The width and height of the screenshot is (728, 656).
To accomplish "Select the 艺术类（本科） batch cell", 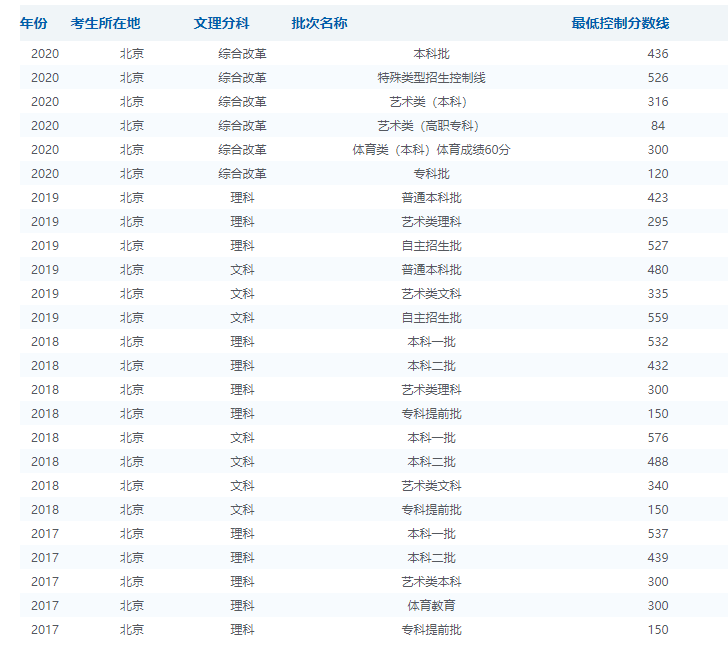I will click(431, 102).
